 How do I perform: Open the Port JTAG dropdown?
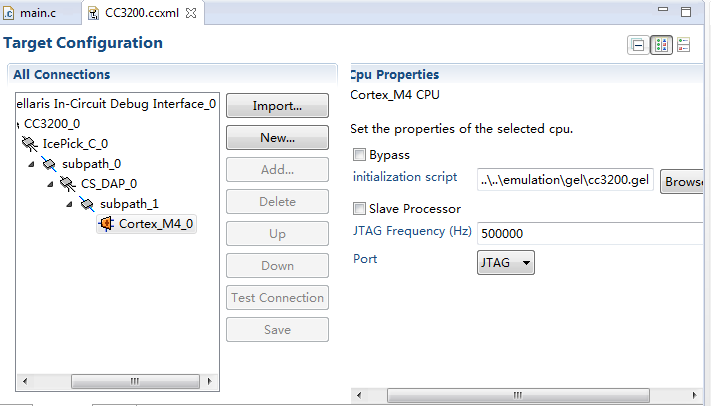pyautogui.click(x=506, y=262)
